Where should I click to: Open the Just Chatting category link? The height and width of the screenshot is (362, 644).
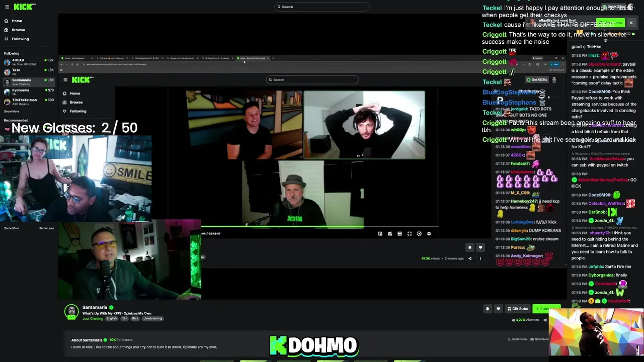tap(93, 318)
